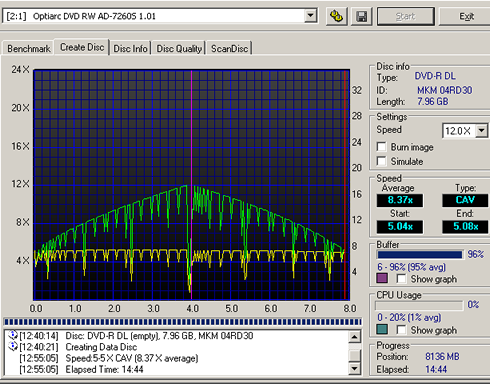Click the copy to clipboard discs icon
490x384 pixels.
tap(336, 16)
